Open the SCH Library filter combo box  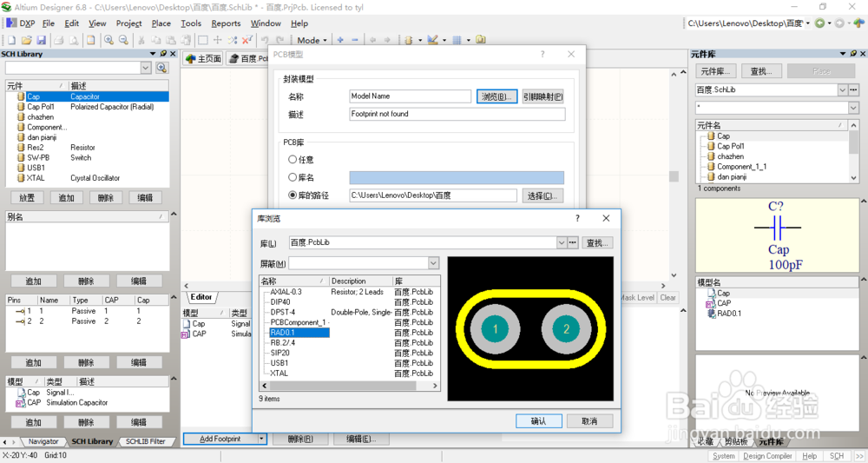point(146,68)
